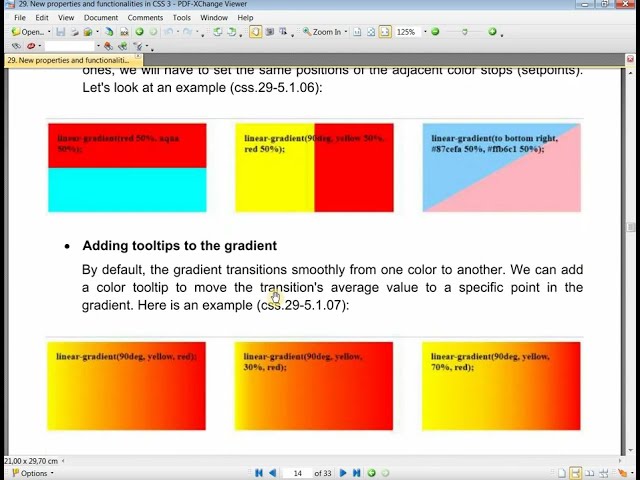Click the Undo icon
The image size is (640, 480).
(168, 32)
